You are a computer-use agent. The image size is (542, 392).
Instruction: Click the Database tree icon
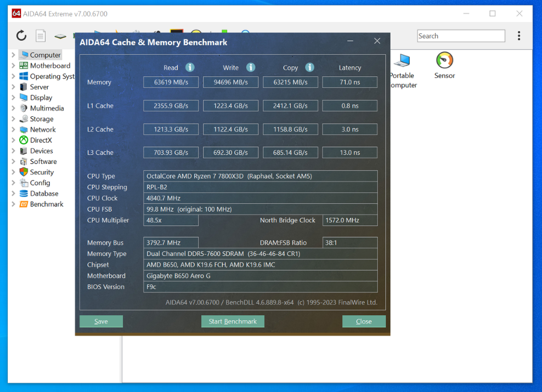point(24,194)
